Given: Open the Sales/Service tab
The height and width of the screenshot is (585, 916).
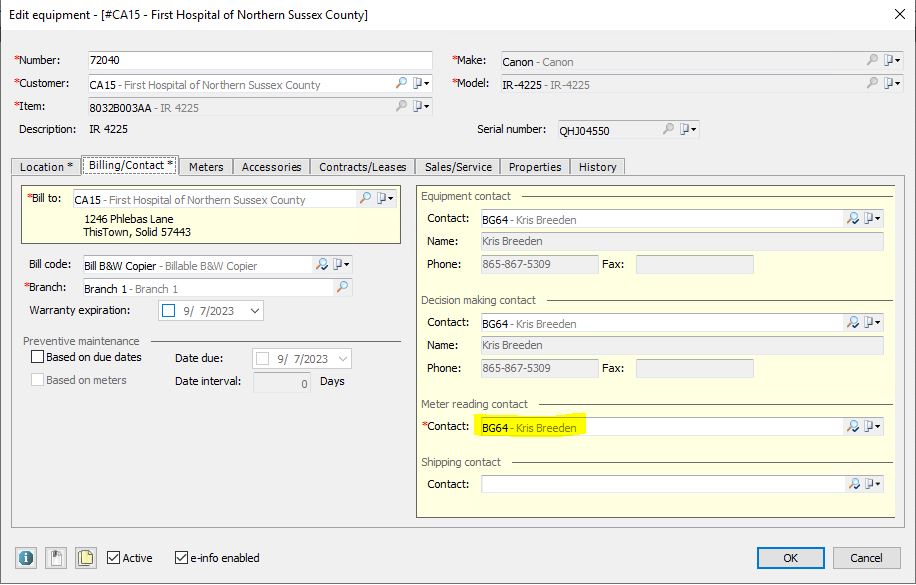Looking at the screenshot, I should pyautogui.click(x=459, y=167).
